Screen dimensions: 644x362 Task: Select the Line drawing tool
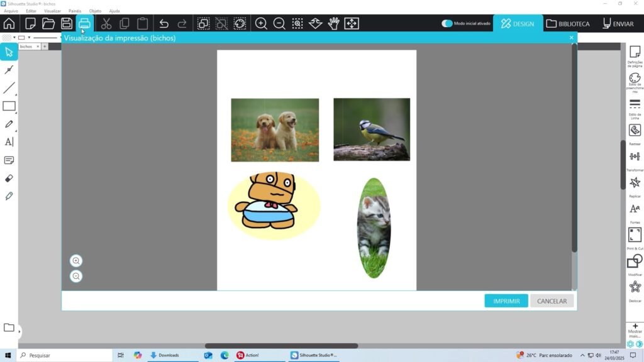coord(9,88)
